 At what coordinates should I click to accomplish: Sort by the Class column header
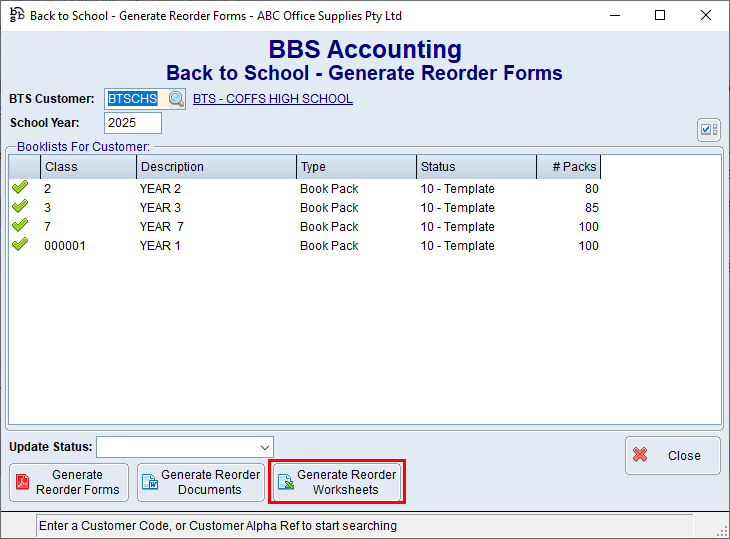88,167
